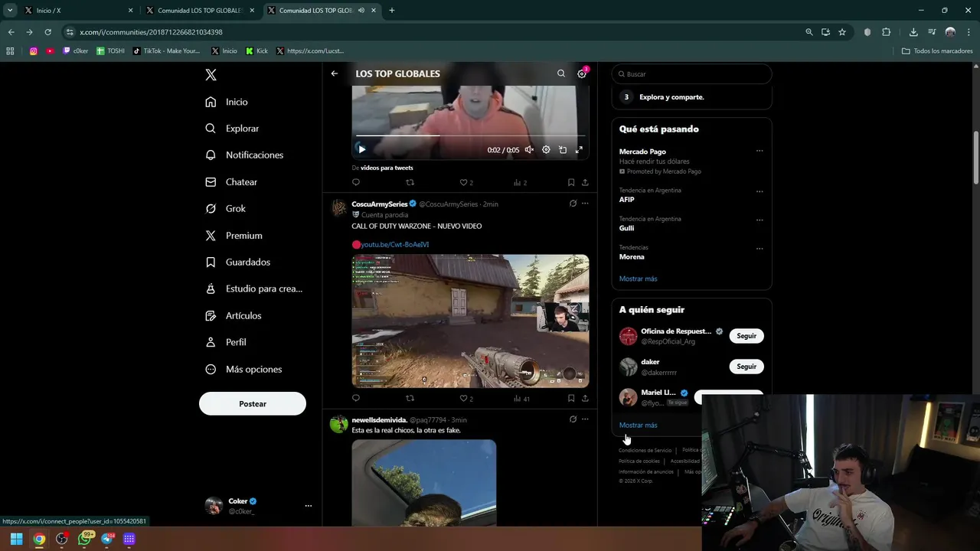Open Windows Start menu
Image resolution: width=980 pixels, height=551 pixels.
[16, 539]
